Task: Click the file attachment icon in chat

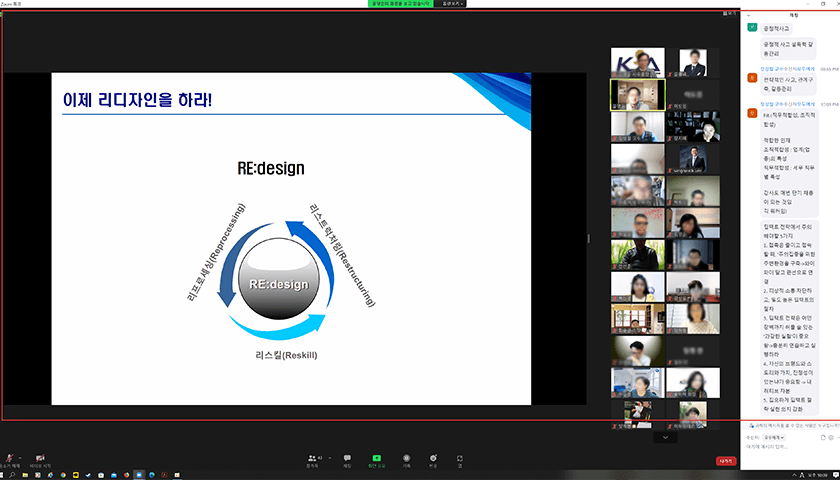Action: pos(821,438)
